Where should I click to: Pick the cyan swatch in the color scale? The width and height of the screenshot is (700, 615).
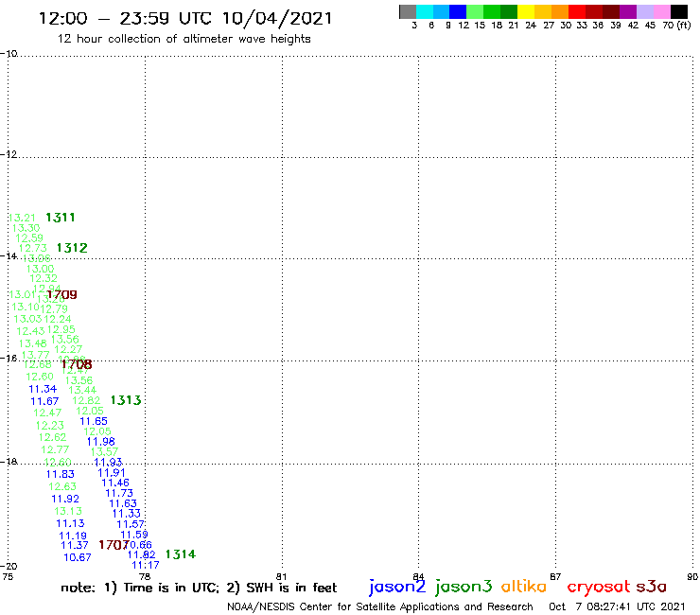425,11
